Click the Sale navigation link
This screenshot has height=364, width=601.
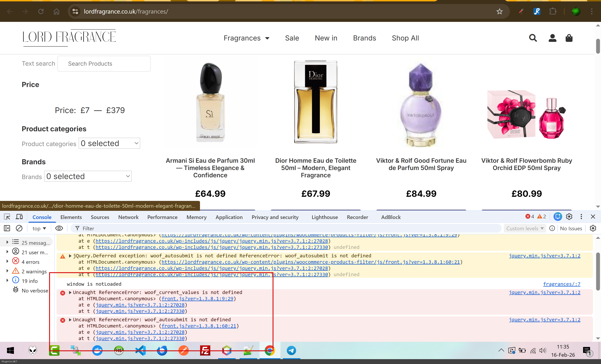point(292,38)
